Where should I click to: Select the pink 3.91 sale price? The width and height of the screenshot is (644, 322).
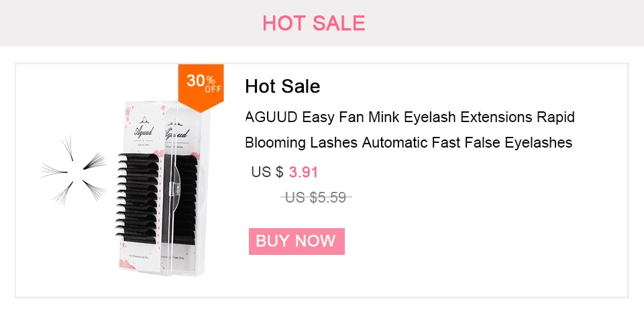(x=303, y=172)
